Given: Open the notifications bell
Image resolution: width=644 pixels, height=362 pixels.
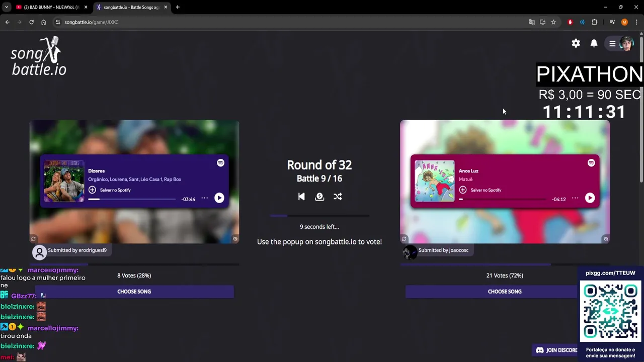Looking at the screenshot, I should (594, 43).
